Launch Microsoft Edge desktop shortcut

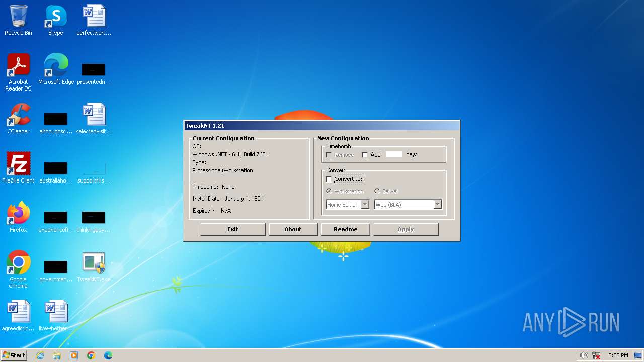(56, 69)
